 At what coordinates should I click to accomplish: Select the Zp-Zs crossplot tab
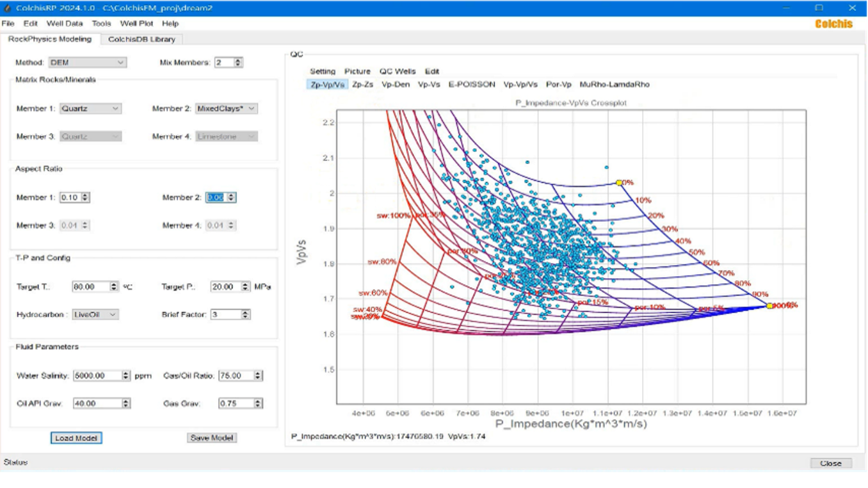click(x=363, y=85)
